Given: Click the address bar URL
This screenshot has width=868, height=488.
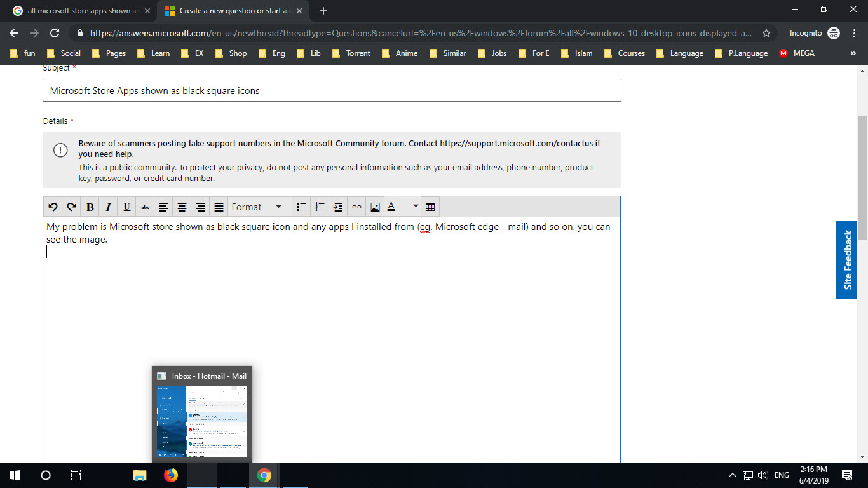Looking at the screenshot, I should (421, 33).
